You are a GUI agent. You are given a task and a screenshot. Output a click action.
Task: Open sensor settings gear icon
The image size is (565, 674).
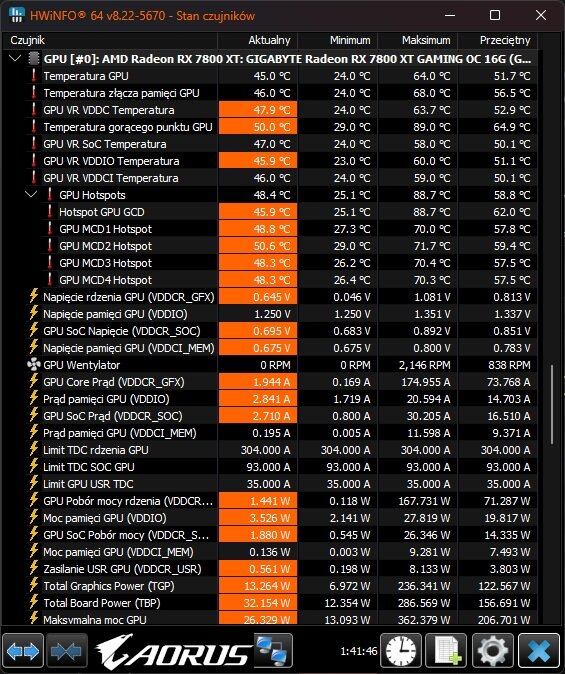[492, 651]
